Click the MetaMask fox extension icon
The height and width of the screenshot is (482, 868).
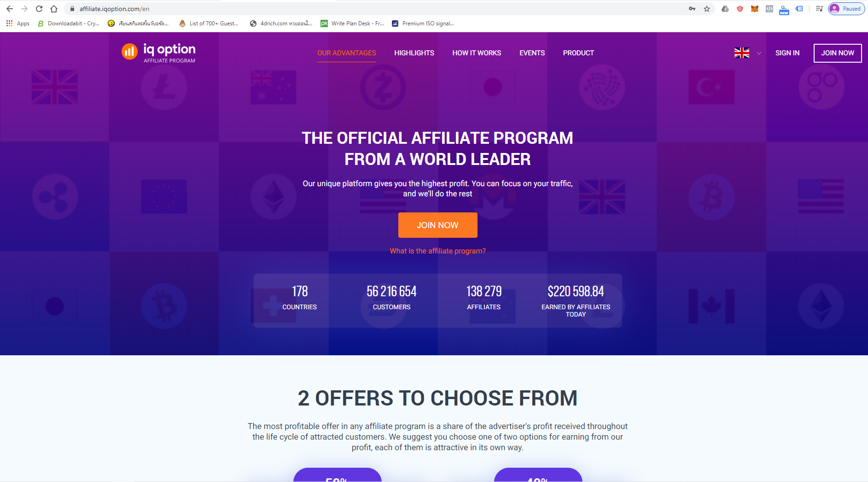click(x=754, y=9)
